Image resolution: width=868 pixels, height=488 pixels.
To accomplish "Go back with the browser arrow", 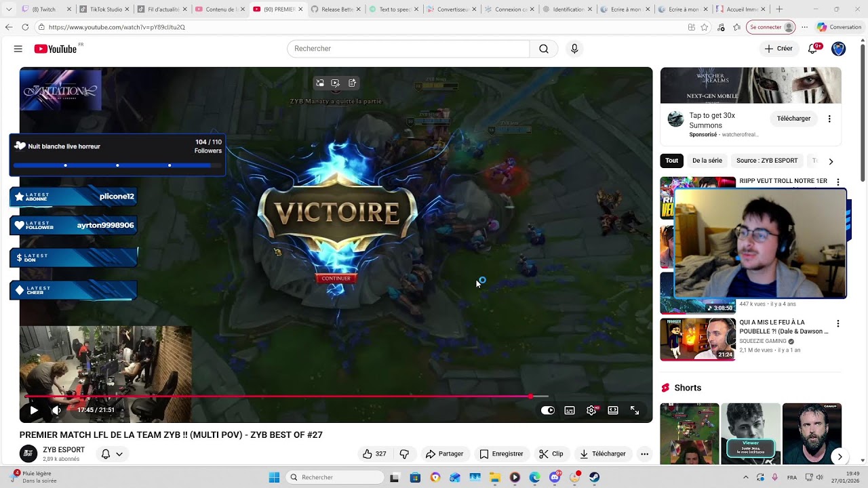I will pyautogui.click(x=9, y=27).
